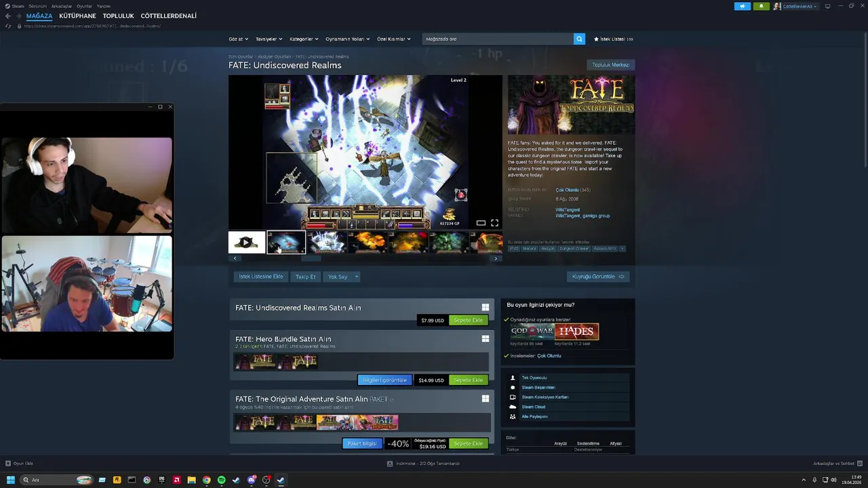
Task: Open Topluluk Merkezi community hub
Action: point(611,65)
